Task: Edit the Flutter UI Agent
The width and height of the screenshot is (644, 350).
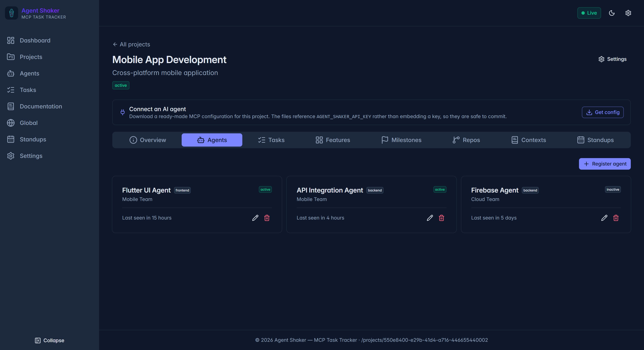Action: 255,218
